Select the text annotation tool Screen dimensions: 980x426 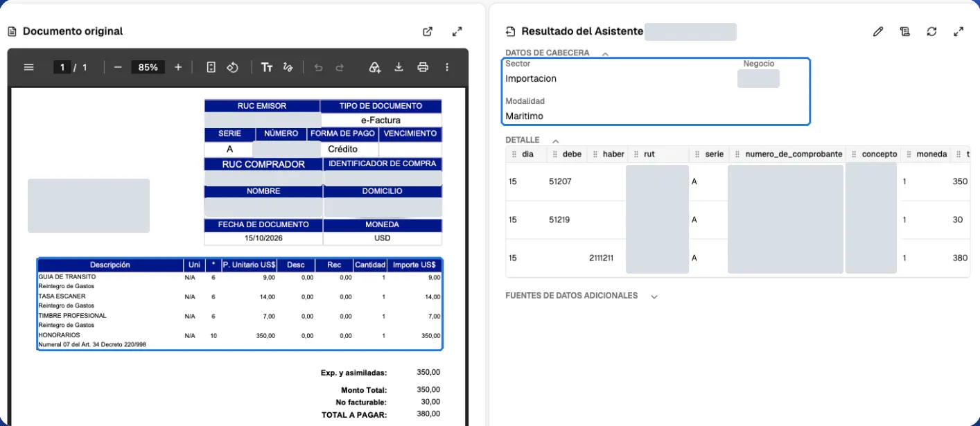point(267,67)
